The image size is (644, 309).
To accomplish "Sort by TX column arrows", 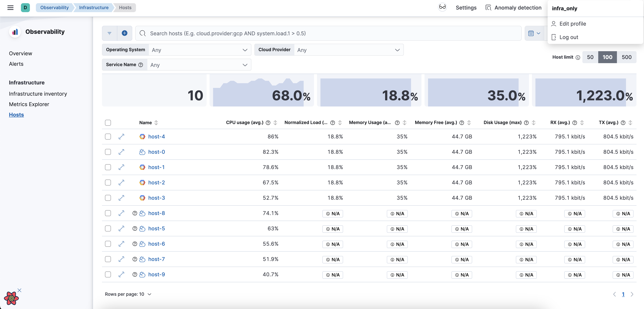I will (x=630, y=123).
